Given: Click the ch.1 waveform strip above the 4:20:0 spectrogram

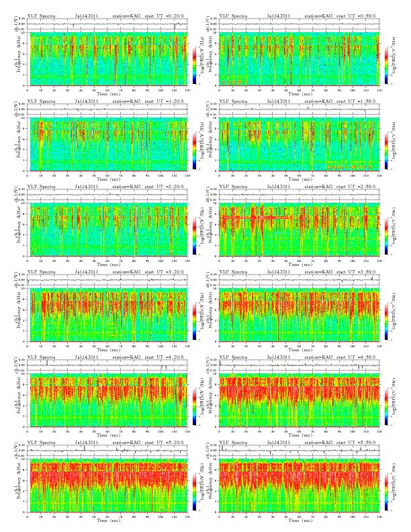Looking at the screenshot, I should 107,365.
